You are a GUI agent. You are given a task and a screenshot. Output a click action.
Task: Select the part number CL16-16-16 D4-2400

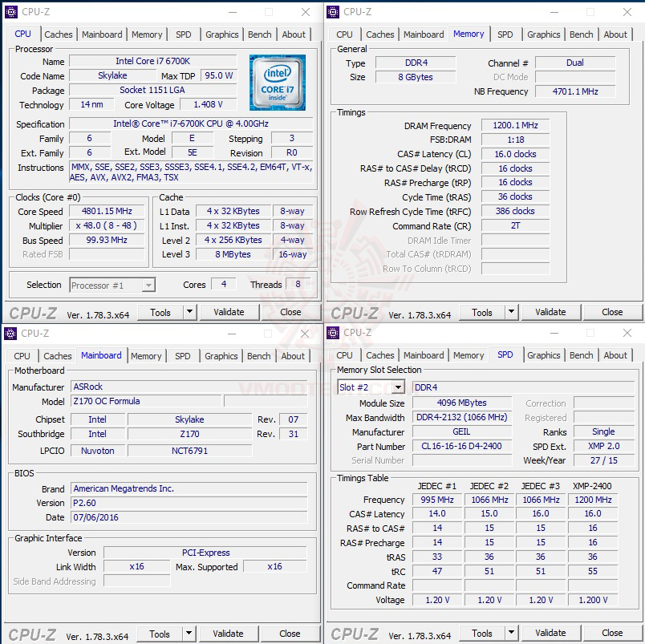462,446
